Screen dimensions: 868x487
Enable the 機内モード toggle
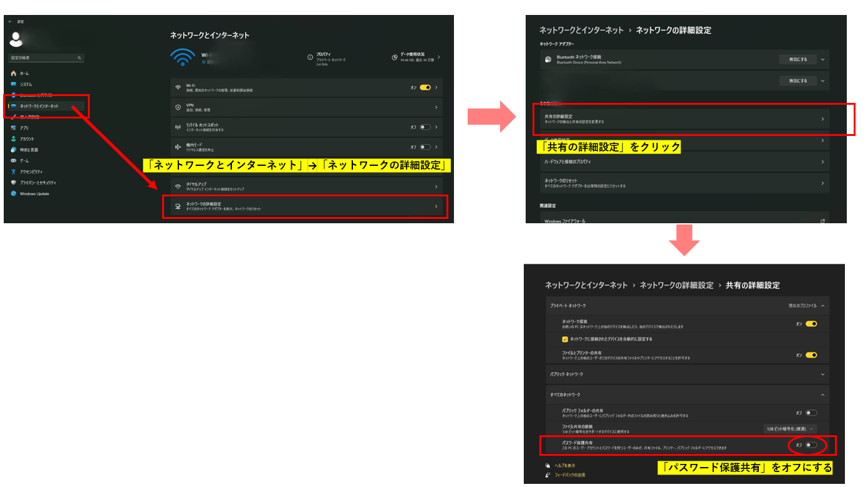pyautogui.click(x=425, y=147)
